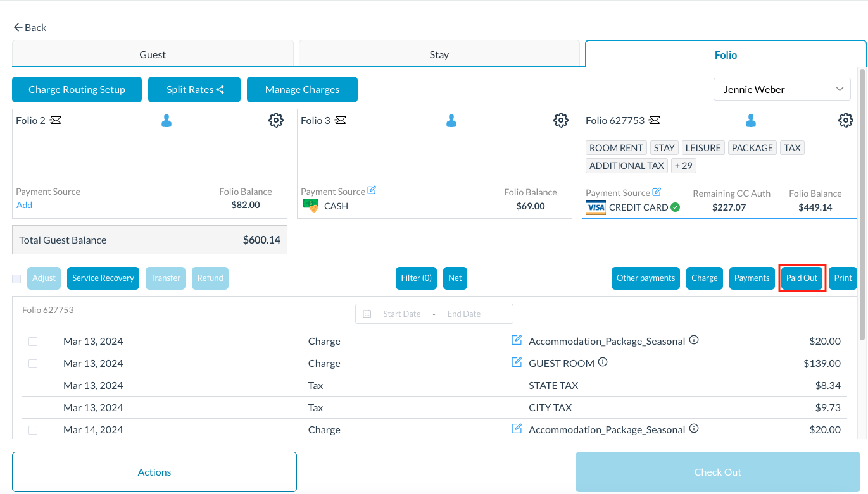Screen dimensions: 868x494
Task: Click the calendar icon in date range
Action: click(367, 314)
